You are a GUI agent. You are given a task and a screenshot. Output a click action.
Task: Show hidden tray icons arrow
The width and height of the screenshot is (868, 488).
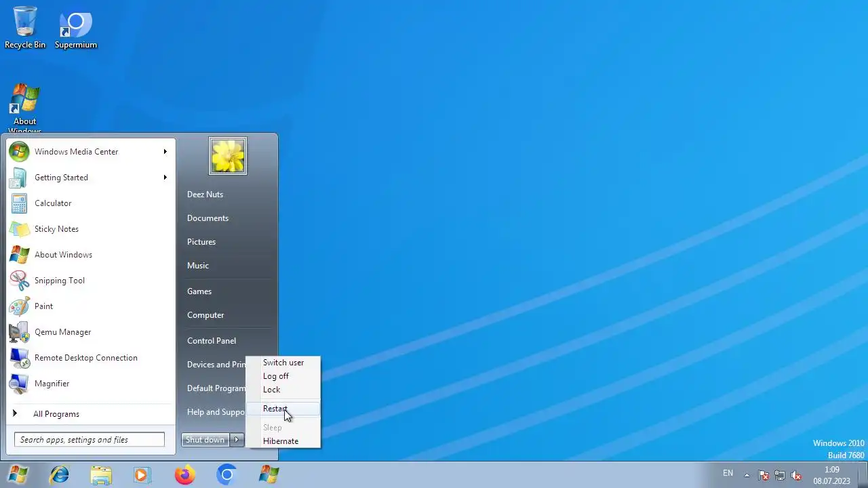click(747, 475)
